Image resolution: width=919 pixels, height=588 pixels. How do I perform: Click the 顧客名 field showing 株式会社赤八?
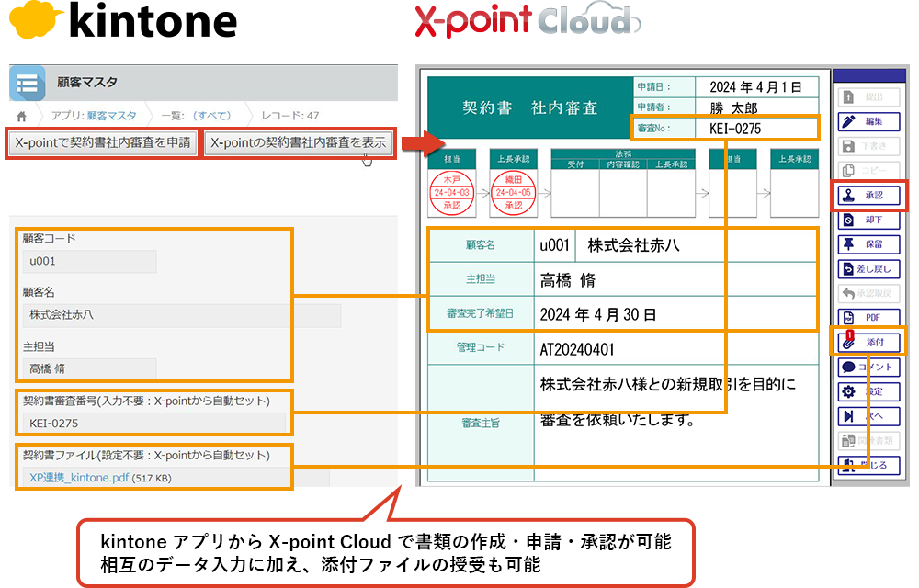182,315
